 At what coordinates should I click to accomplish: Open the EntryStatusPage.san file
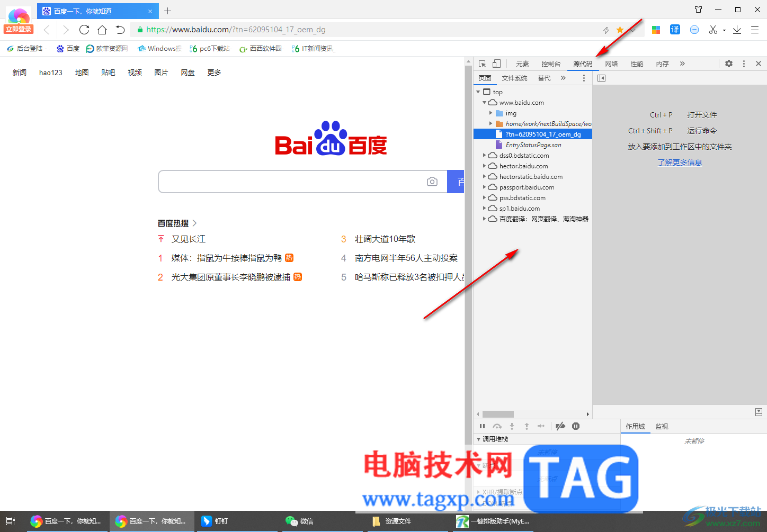[533, 145]
